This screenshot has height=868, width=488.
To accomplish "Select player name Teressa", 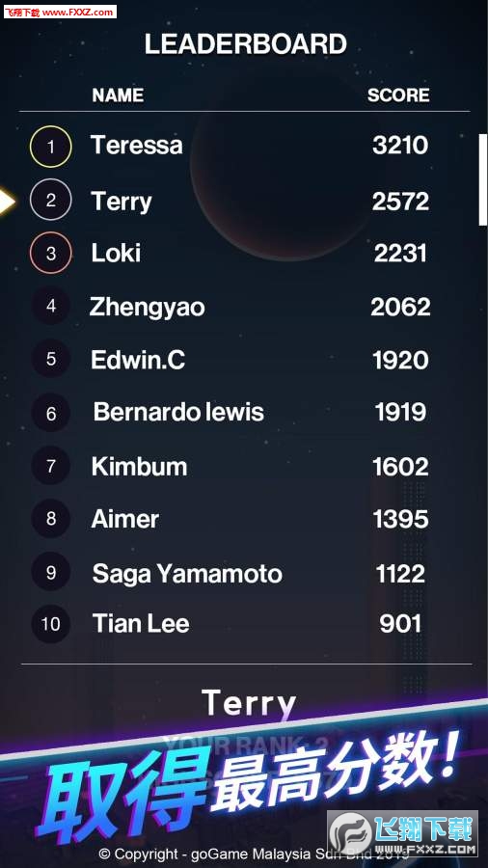I will coord(137,145).
